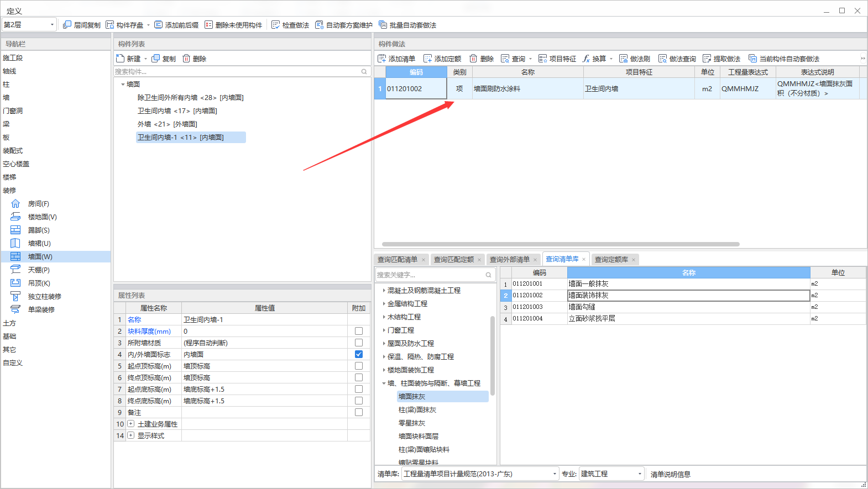Select 墙面块料面层 in the category tree
This screenshot has height=489, width=868.
pos(419,437)
